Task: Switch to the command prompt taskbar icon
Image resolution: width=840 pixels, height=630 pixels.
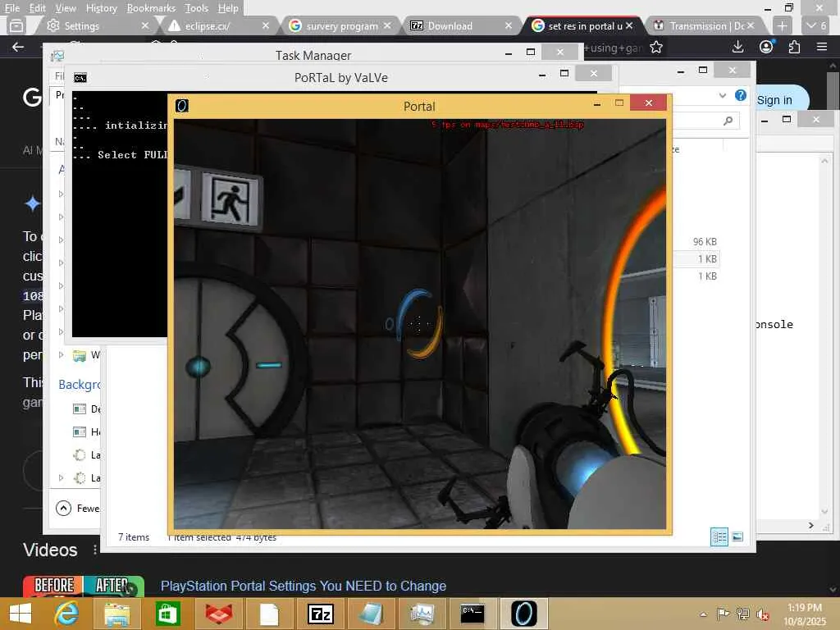Action: (472, 614)
